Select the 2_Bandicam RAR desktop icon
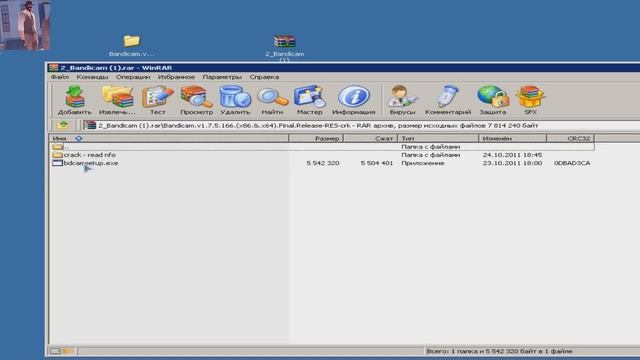The image size is (640, 360). click(284, 47)
